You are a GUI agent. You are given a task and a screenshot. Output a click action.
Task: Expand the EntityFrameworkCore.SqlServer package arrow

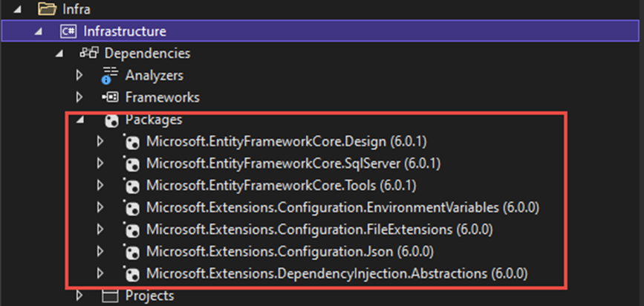pyautogui.click(x=101, y=163)
